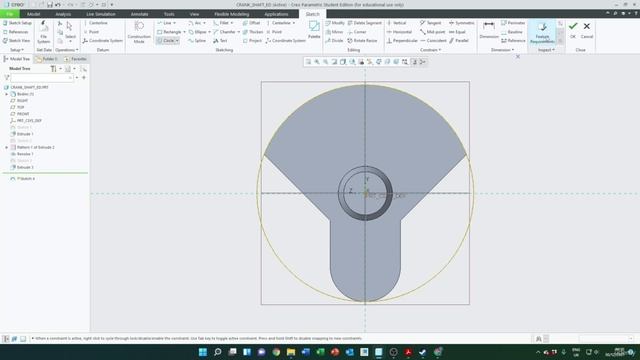
Task: Click the Rotate Resize tool
Action: tap(362, 41)
